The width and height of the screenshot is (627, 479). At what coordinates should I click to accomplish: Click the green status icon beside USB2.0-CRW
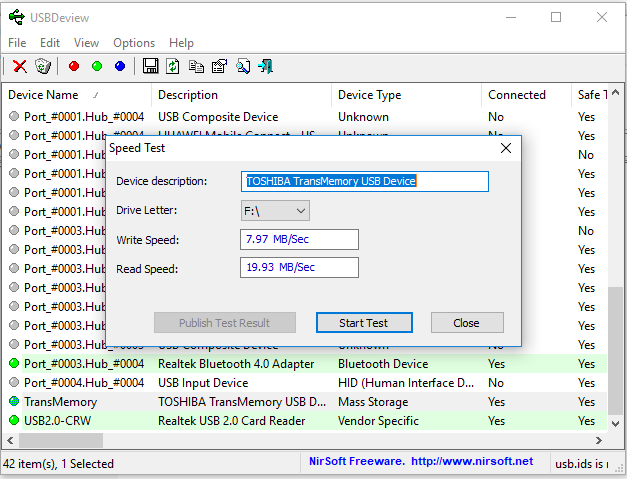pos(14,420)
